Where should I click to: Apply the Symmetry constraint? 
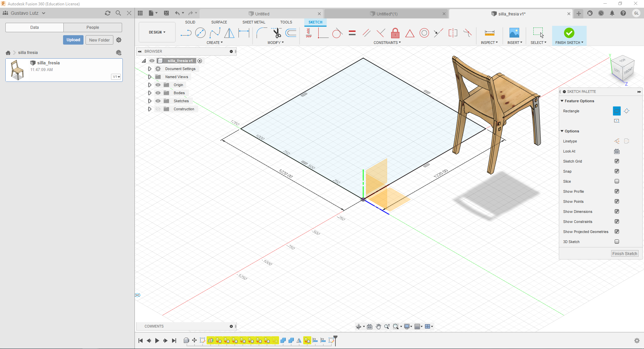pos(453,33)
